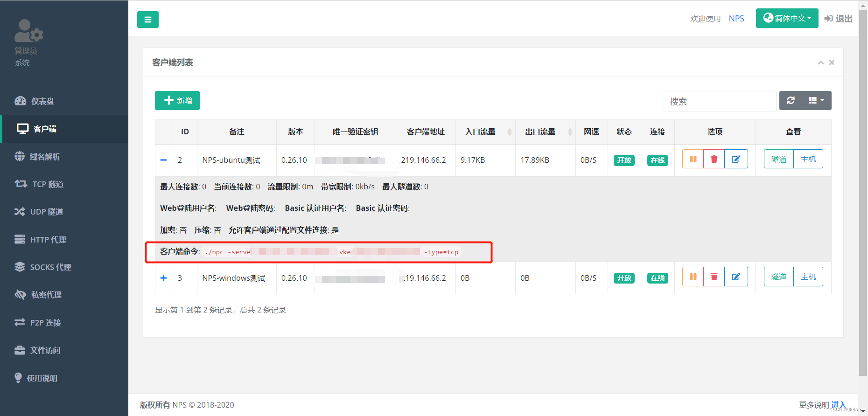This screenshot has height=416, width=868.
Task: Click the 客户端命令 npc command text
Action: [332, 252]
